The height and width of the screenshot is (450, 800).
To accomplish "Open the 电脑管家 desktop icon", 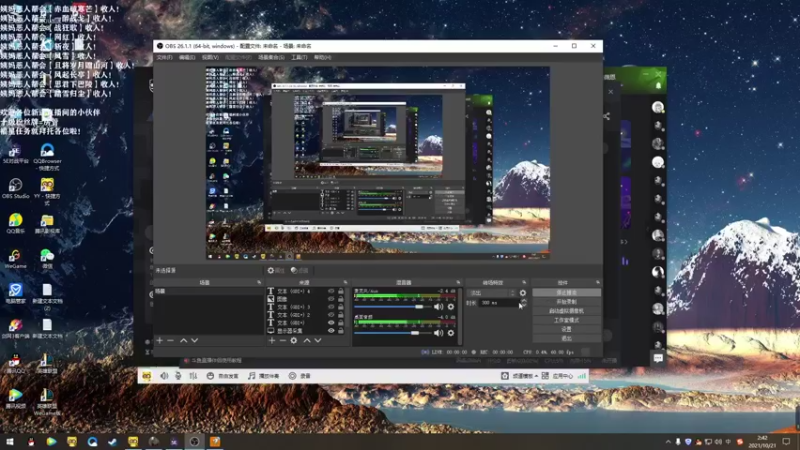I will pyautogui.click(x=15, y=294).
